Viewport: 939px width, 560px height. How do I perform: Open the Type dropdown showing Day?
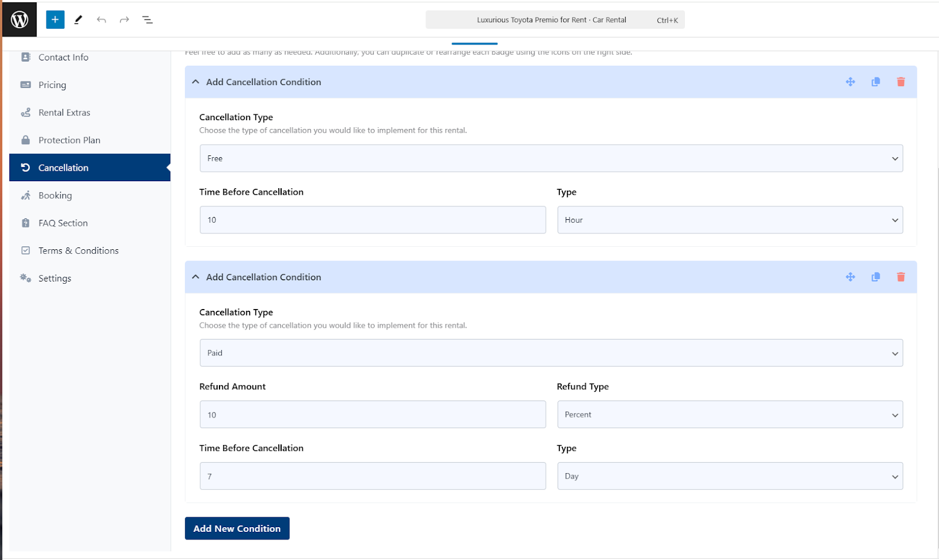[730, 476]
